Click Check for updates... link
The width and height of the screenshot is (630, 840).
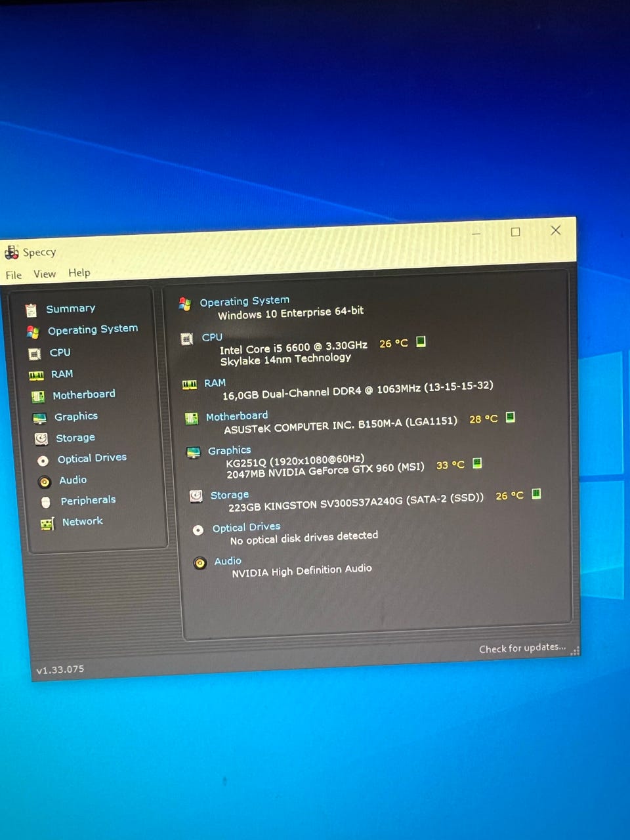tap(522, 648)
